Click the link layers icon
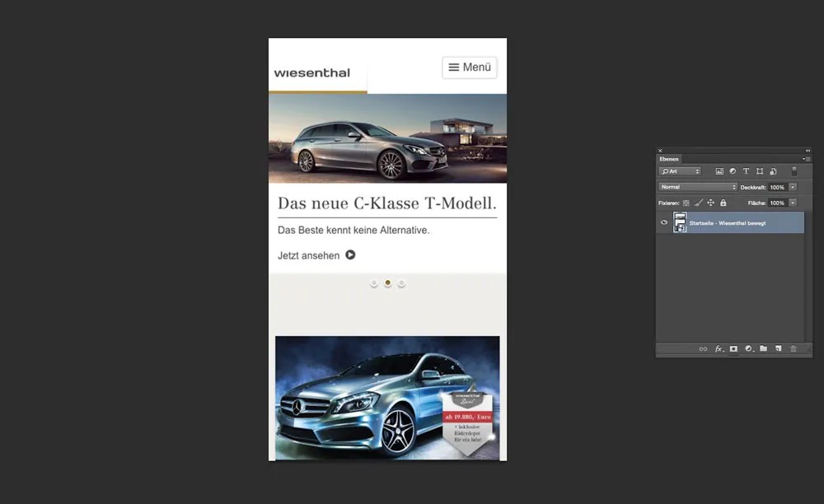This screenshot has height=504, width=824. (x=703, y=349)
